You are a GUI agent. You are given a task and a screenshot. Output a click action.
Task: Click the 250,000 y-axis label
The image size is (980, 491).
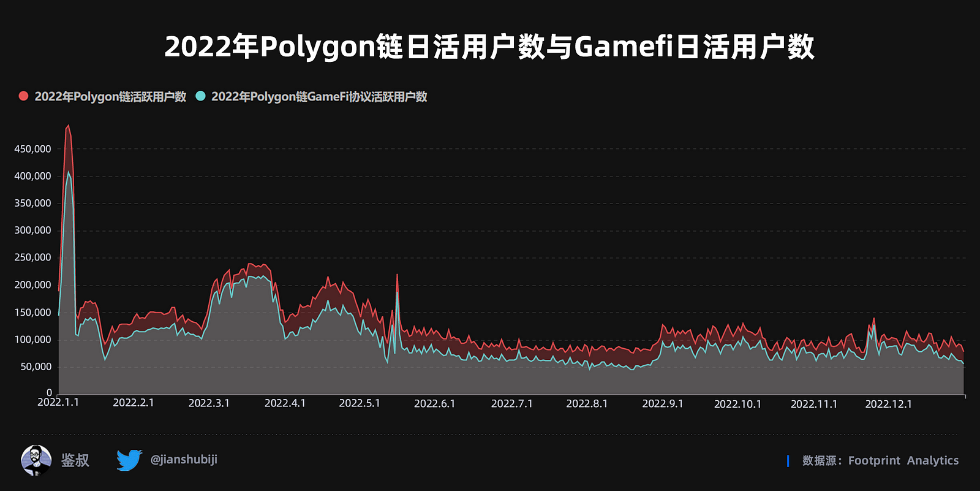point(32,257)
